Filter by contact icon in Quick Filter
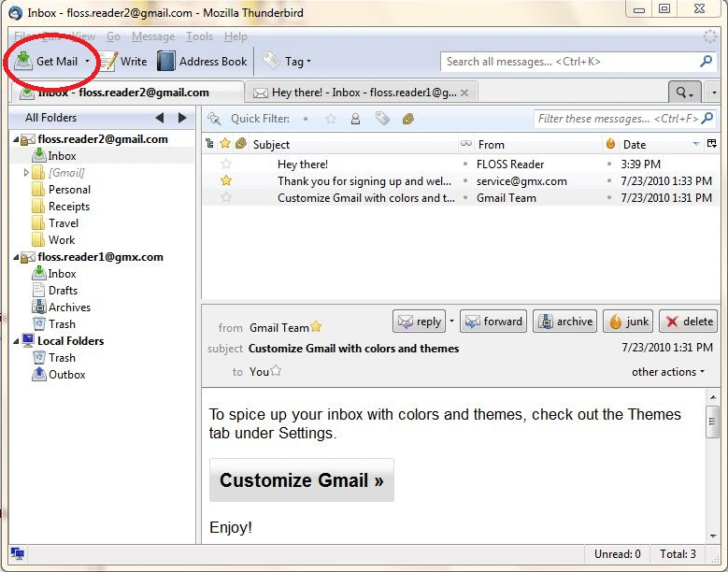Image resolution: width=728 pixels, height=572 pixels. point(355,119)
